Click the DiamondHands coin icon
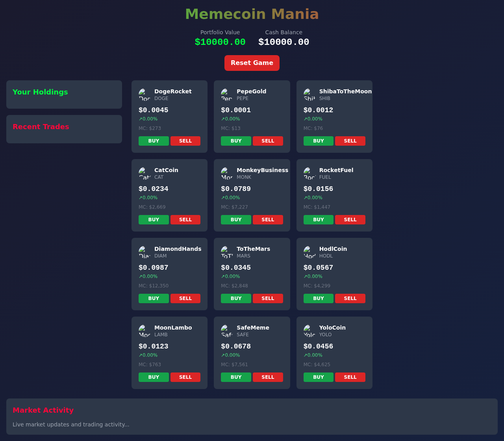This screenshot has width=504, height=441. [145, 252]
